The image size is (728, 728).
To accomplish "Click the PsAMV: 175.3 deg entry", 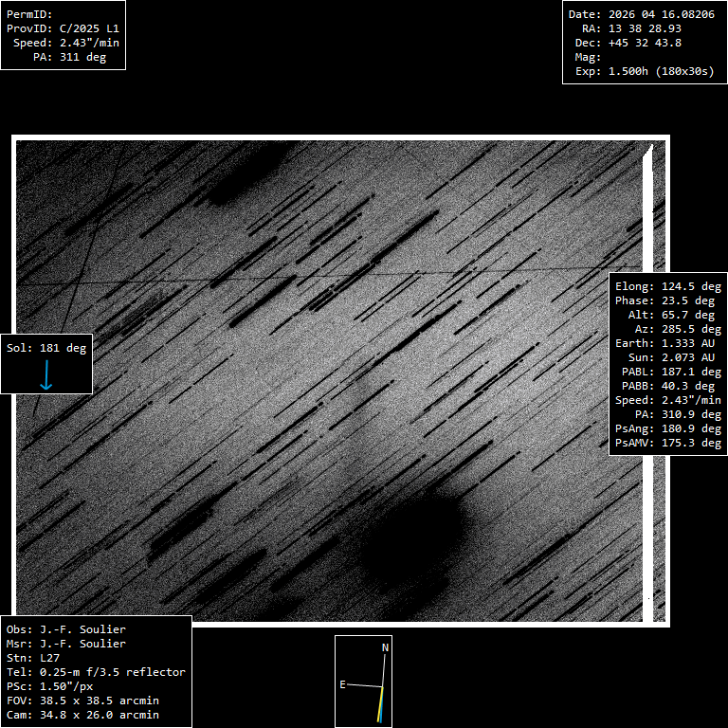I will click(x=668, y=443).
